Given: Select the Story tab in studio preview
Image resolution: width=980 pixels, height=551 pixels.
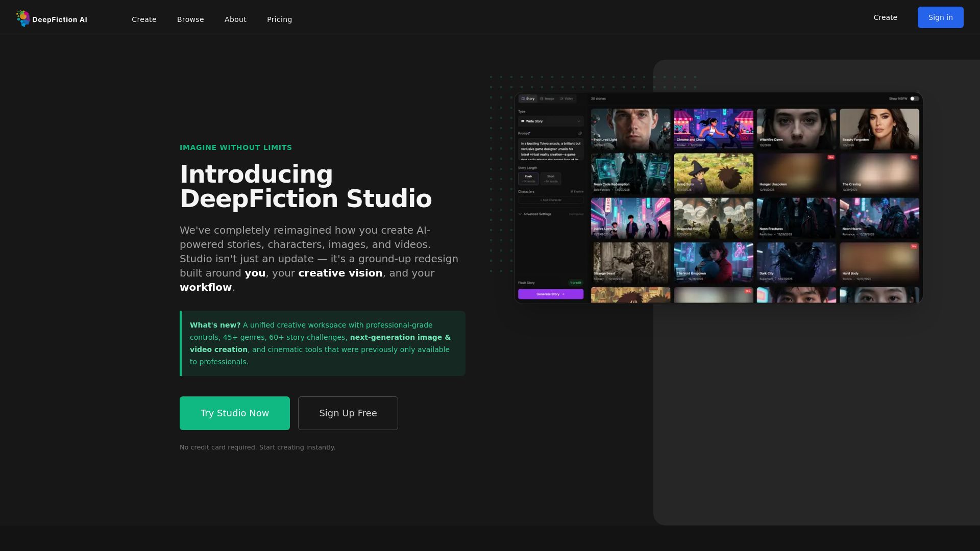Looking at the screenshot, I should 528,98.
